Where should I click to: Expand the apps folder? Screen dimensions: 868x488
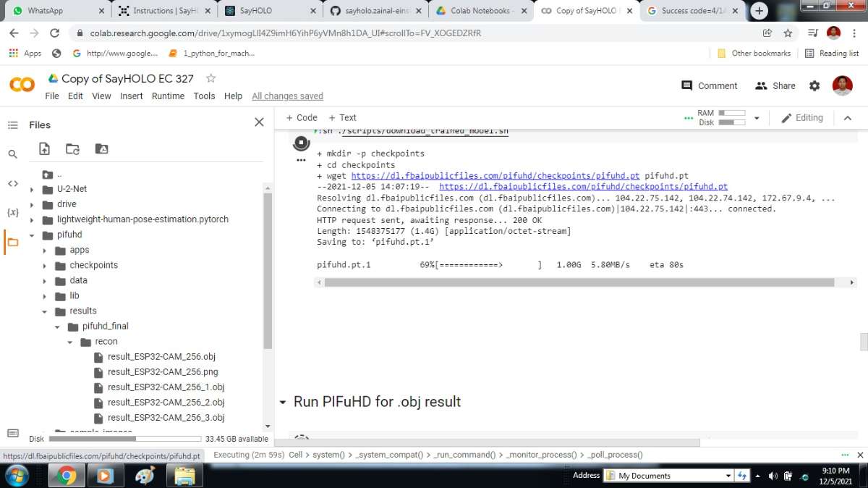pyautogui.click(x=45, y=251)
